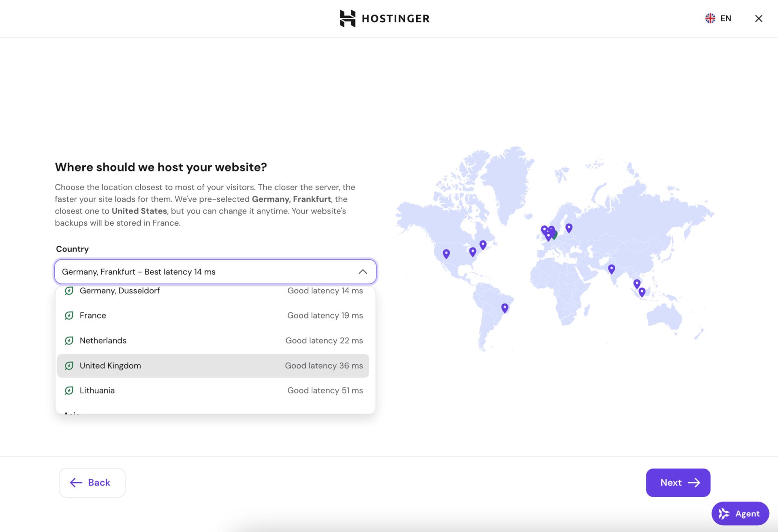This screenshot has height=532, width=778.
Task: Click the bold 'United States' text
Action: pyautogui.click(x=139, y=211)
